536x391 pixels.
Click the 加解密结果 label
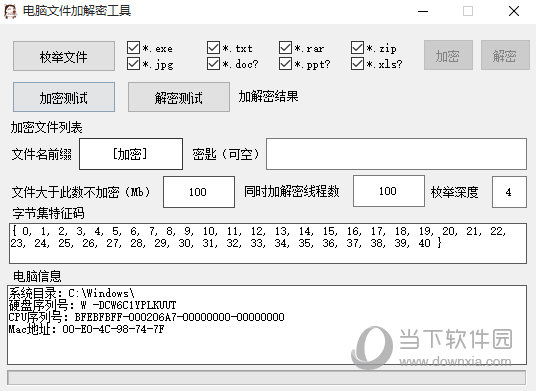(268, 96)
